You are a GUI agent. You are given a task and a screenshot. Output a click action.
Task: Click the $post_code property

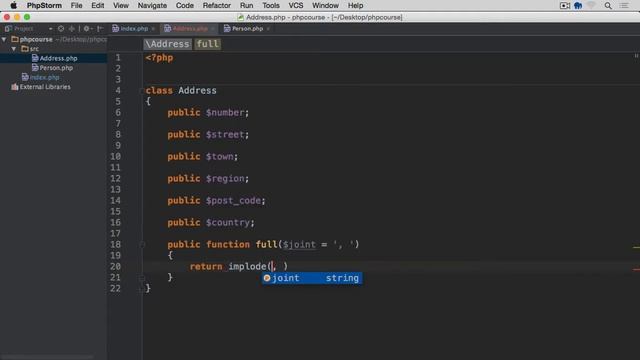pyautogui.click(x=233, y=201)
